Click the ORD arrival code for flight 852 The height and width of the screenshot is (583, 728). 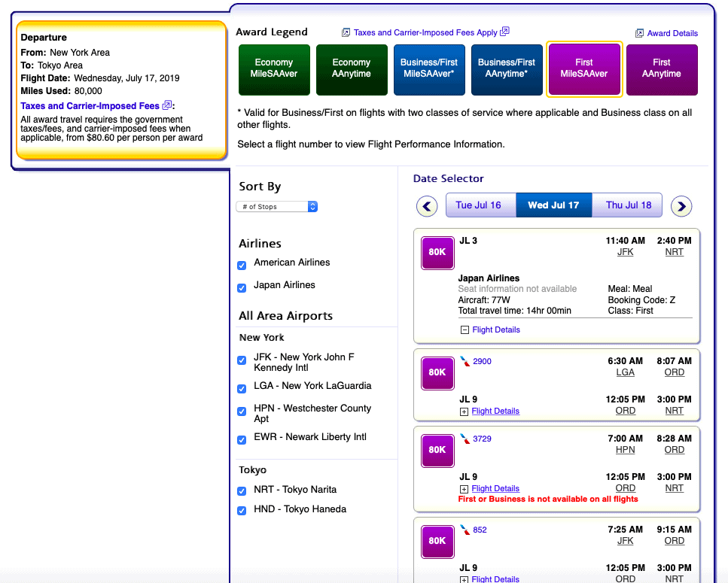pos(674,540)
